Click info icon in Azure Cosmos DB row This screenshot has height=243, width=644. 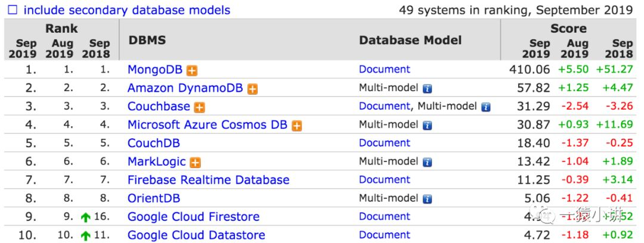[428, 126]
